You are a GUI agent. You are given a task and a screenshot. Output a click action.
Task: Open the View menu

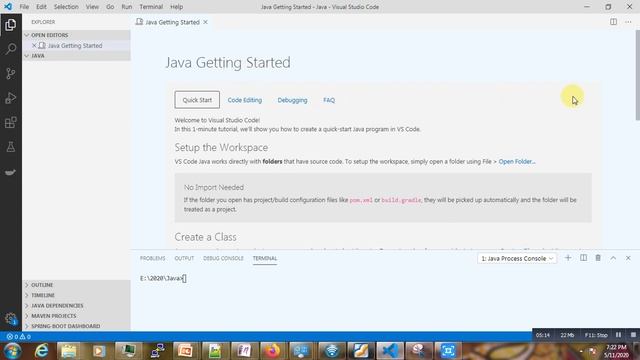click(92, 7)
